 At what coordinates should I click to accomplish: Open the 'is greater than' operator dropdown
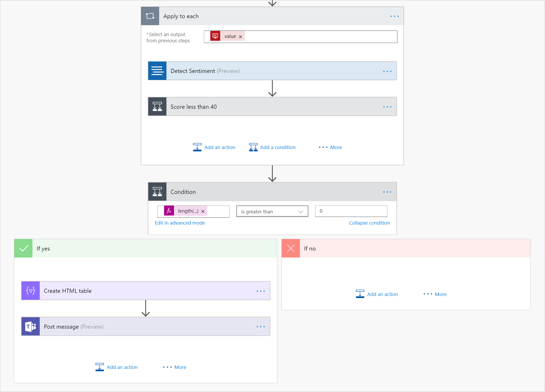[x=272, y=212]
